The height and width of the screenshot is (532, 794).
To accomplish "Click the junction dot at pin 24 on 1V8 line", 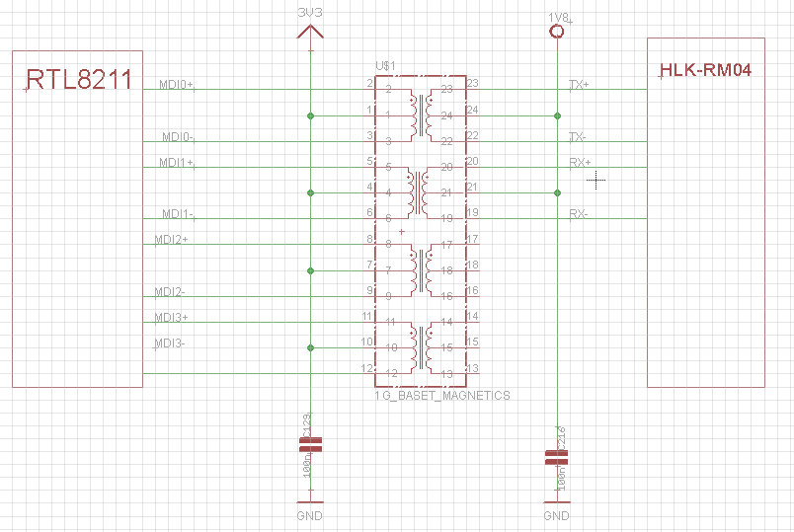I will (x=556, y=115).
